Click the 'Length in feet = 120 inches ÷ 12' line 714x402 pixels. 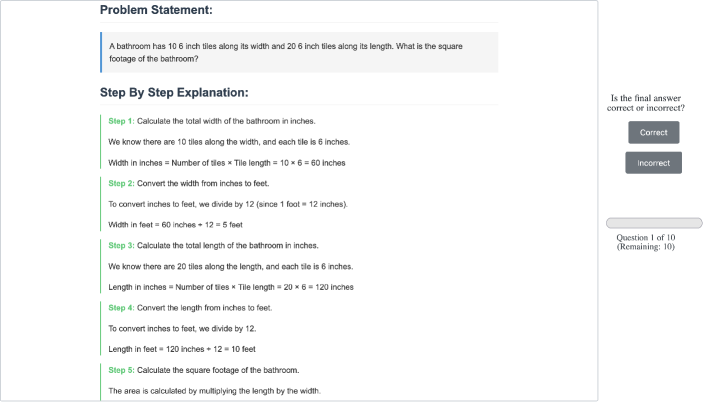pos(182,349)
